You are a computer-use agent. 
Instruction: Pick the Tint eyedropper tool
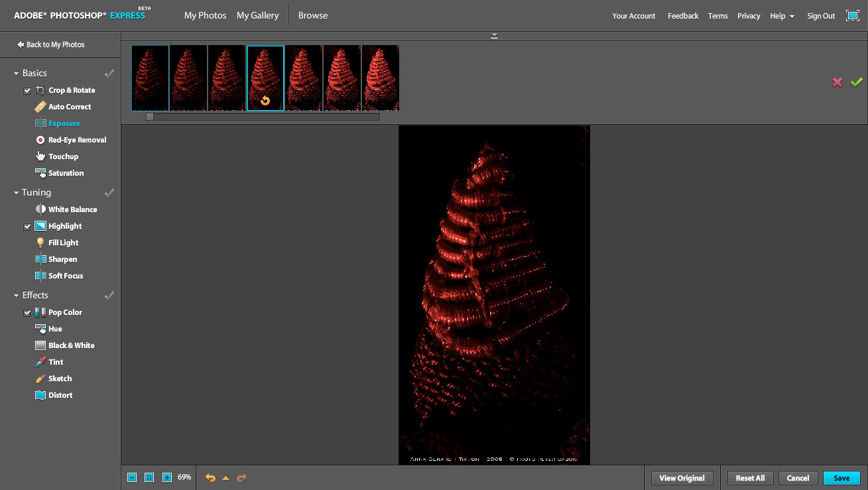[40, 362]
